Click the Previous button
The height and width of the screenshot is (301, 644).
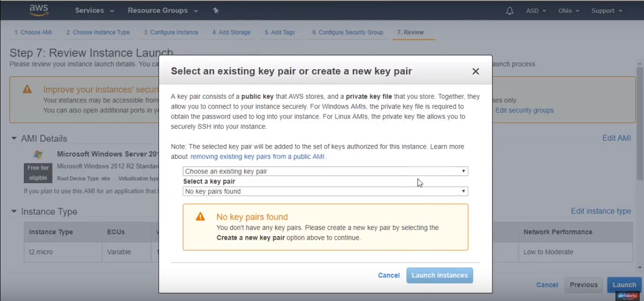[584, 285]
